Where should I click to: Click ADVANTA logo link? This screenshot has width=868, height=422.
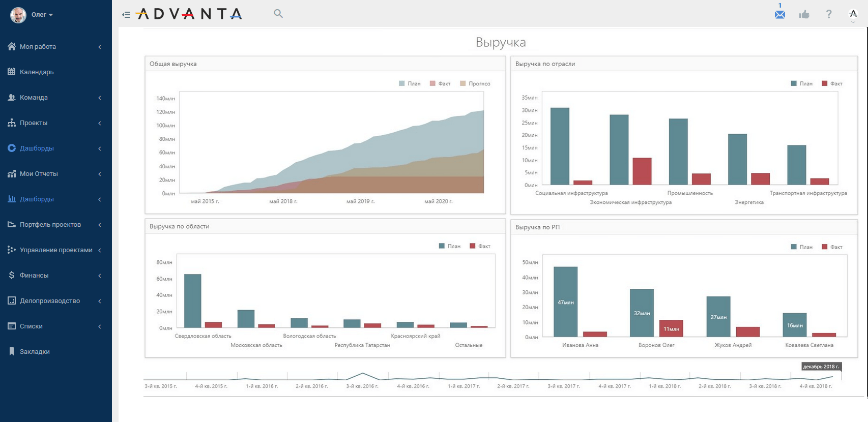pos(189,14)
